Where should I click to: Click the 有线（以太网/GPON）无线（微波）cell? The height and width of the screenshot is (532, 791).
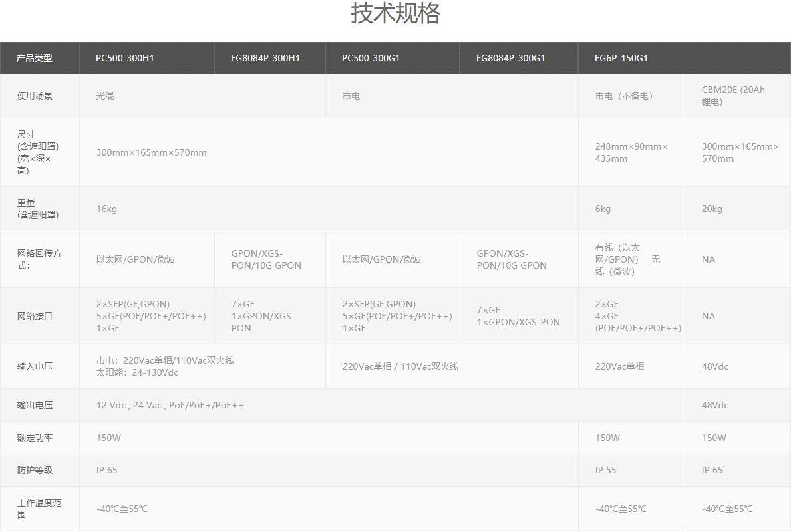(631, 259)
